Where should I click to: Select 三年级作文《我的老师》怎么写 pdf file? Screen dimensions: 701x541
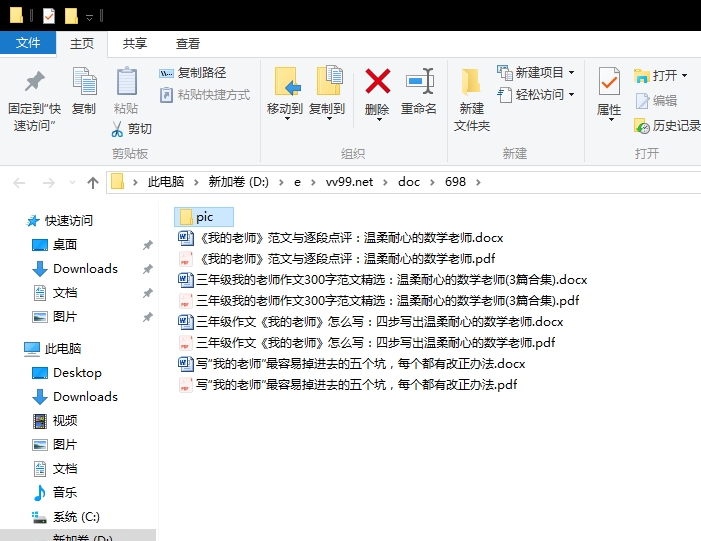(367, 342)
